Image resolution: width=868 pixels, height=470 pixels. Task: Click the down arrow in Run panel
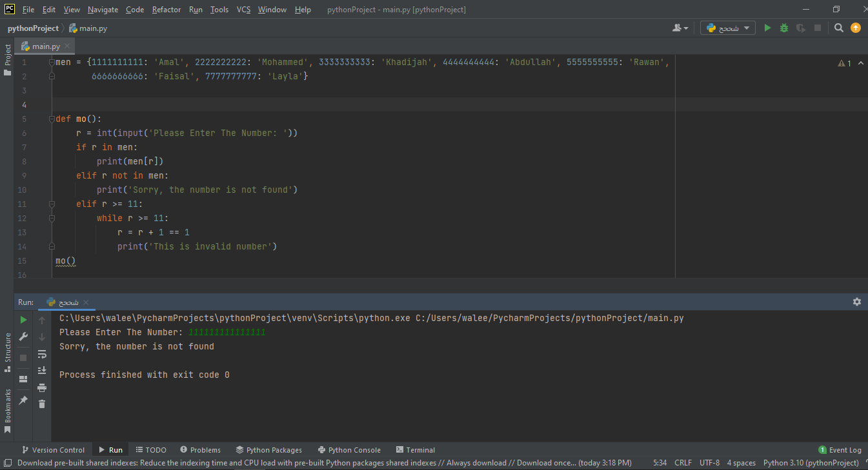(x=42, y=337)
